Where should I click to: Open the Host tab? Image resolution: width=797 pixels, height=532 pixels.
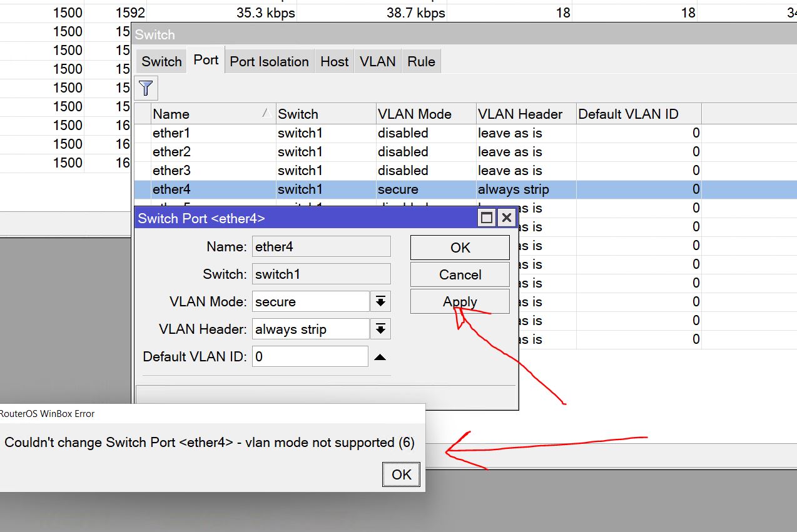pyautogui.click(x=334, y=61)
